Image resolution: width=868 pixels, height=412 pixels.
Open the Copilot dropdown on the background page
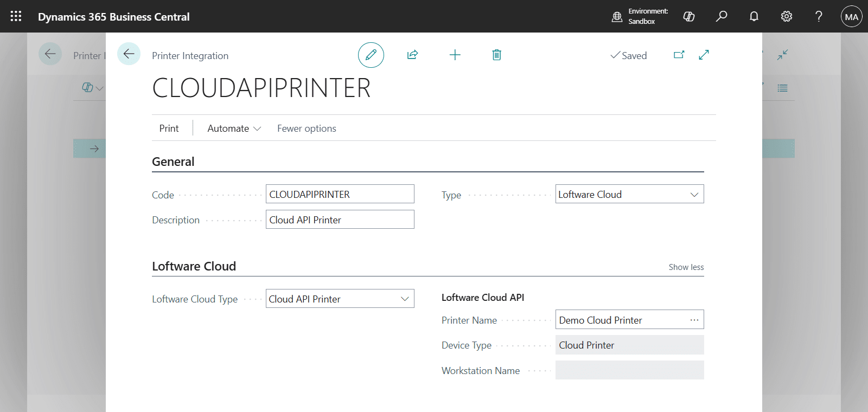93,87
